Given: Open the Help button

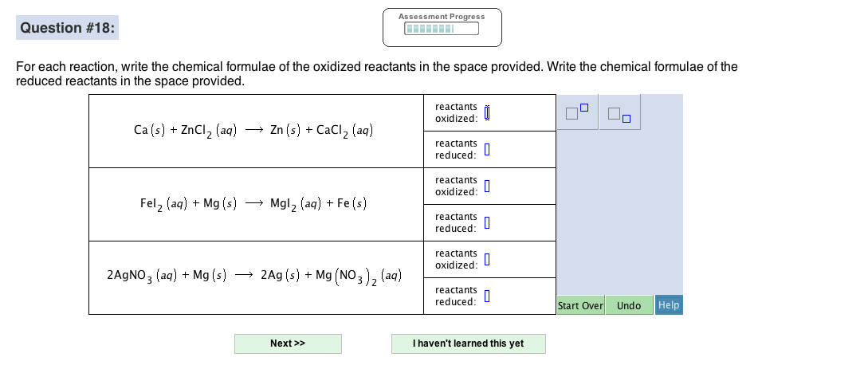Looking at the screenshot, I should 669,305.
